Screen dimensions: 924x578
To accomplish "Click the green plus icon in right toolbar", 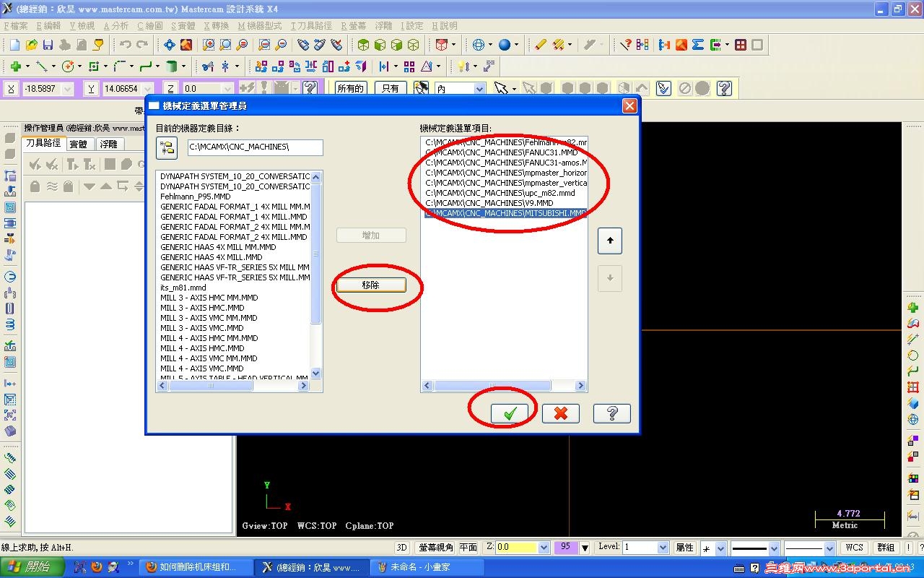I will click(913, 308).
